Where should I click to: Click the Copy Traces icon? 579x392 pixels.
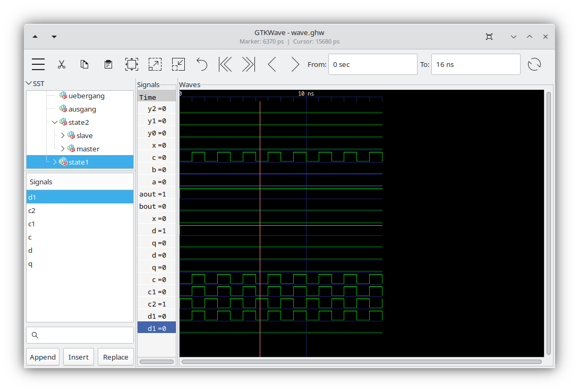click(x=84, y=64)
